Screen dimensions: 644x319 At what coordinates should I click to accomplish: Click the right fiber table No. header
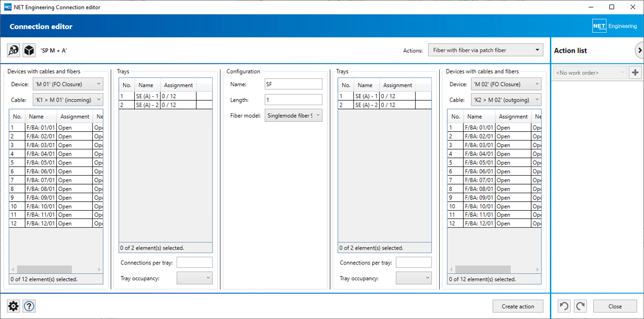455,116
